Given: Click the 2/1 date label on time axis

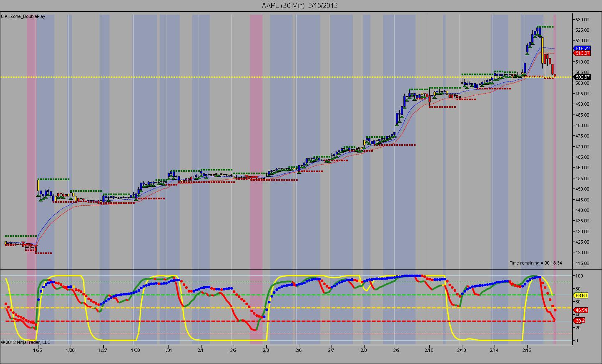Looking at the screenshot, I should (201, 350).
